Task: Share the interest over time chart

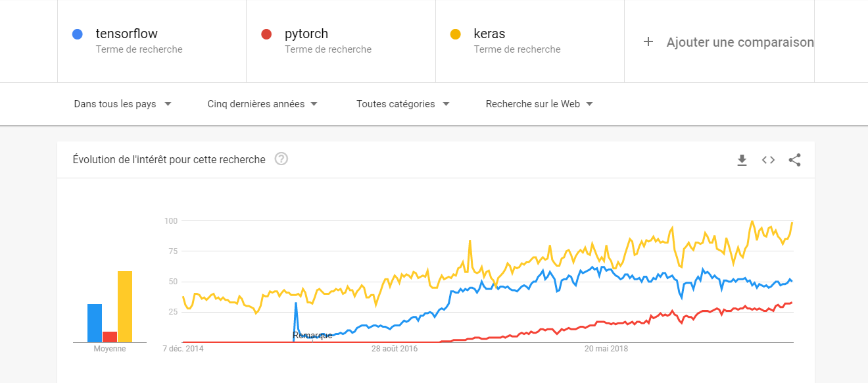Action: click(794, 160)
